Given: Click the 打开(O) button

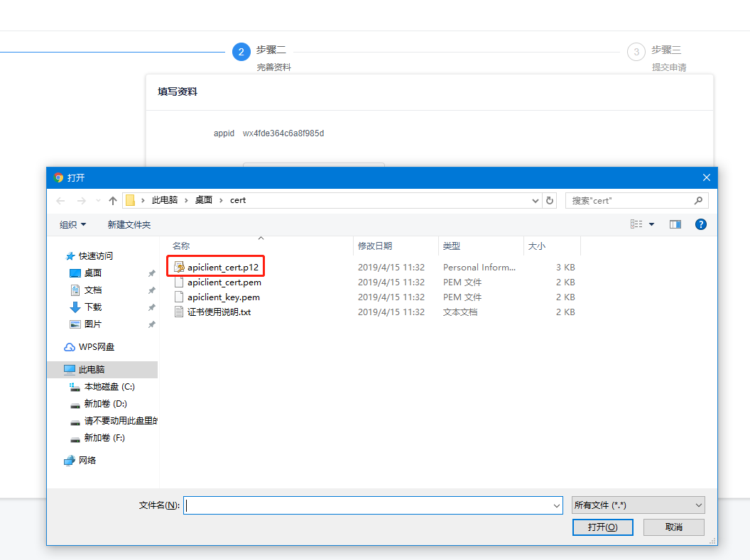Looking at the screenshot, I should pos(603,527).
